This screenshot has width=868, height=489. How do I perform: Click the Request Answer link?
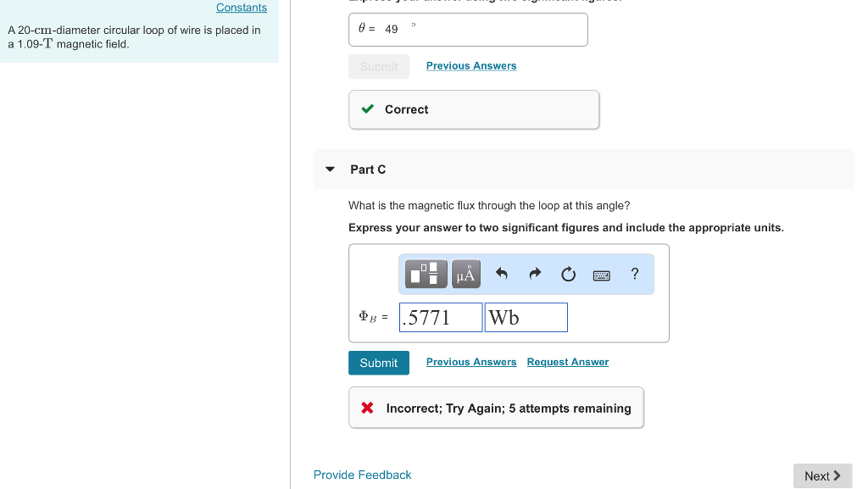567,362
